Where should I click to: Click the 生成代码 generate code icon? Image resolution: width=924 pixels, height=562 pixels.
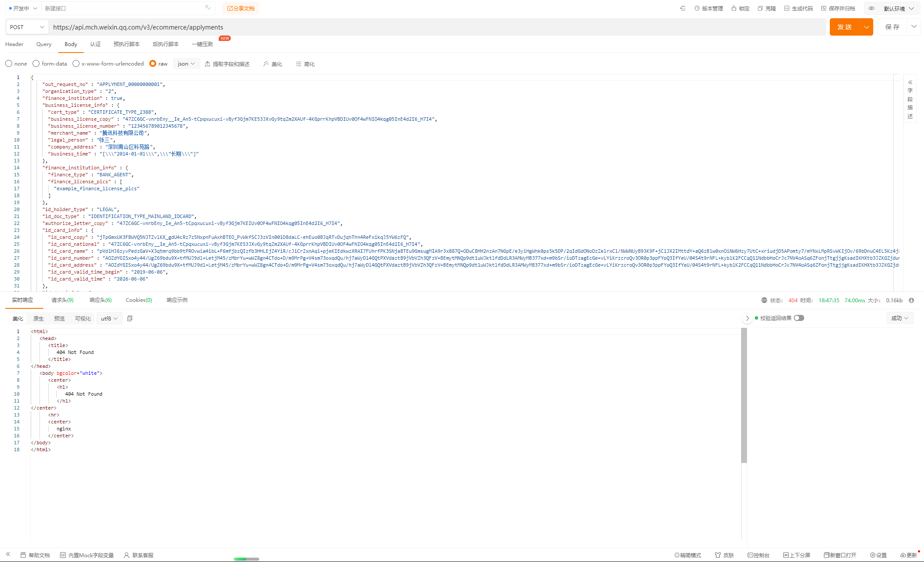click(x=787, y=8)
